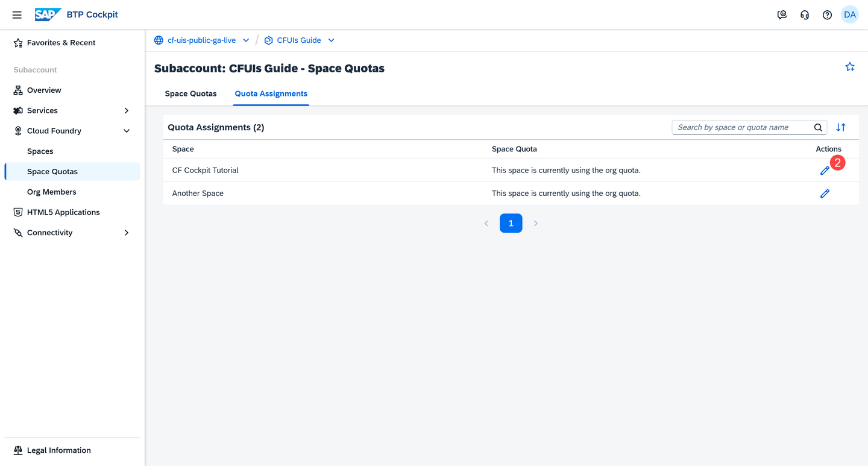Go to next page of assignments
868x466 pixels.
[536, 223]
